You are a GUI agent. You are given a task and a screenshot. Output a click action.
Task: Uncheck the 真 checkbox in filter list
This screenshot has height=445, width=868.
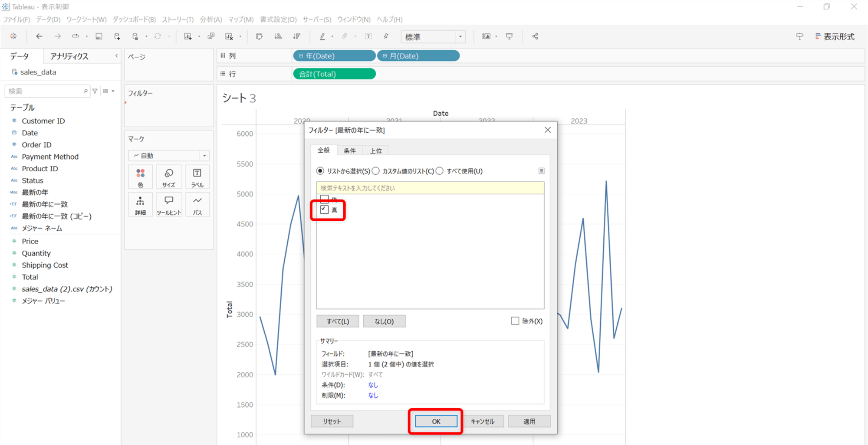tap(324, 209)
